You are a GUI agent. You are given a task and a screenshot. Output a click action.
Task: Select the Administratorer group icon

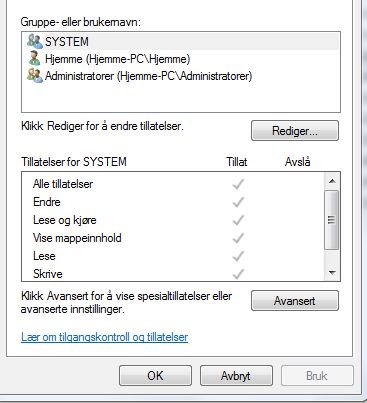click(35, 76)
